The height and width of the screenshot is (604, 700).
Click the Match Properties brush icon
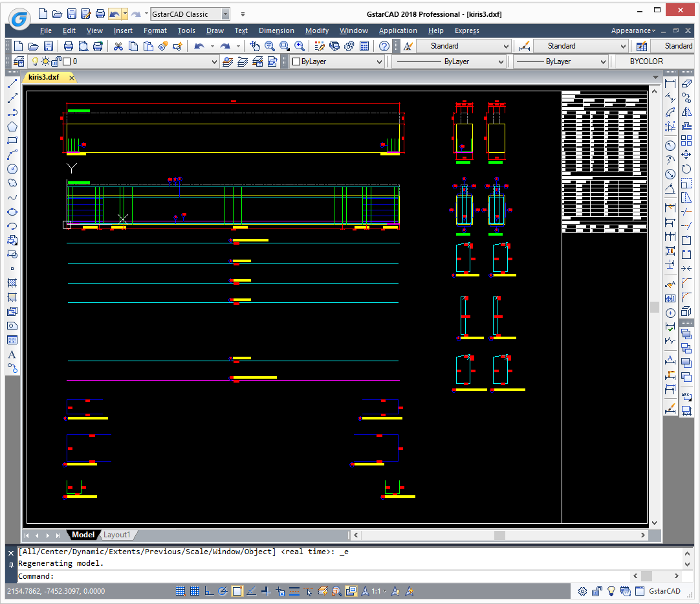pyautogui.click(x=163, y=46)
